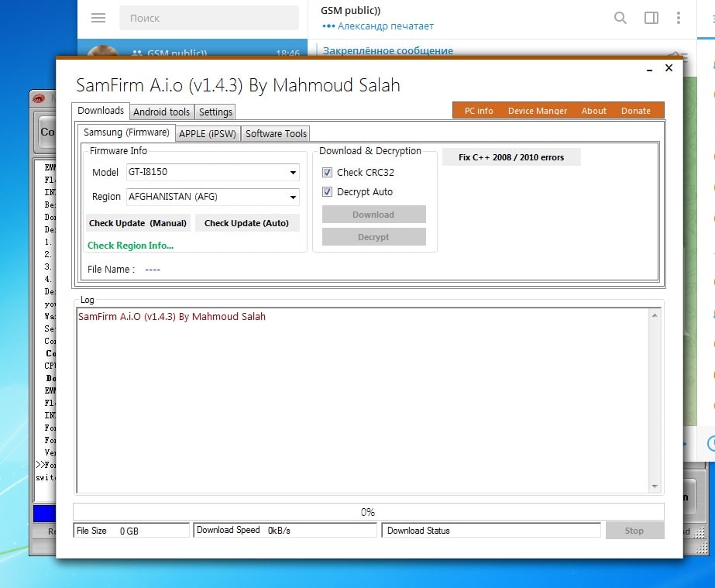Click Telegram search magnifier icon
715x588 pixels.
point(620,18)
